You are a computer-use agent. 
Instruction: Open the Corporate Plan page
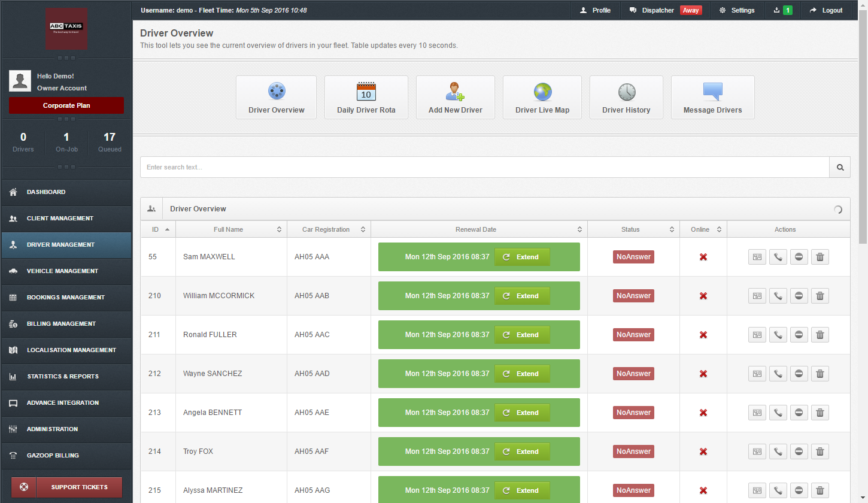66,105
